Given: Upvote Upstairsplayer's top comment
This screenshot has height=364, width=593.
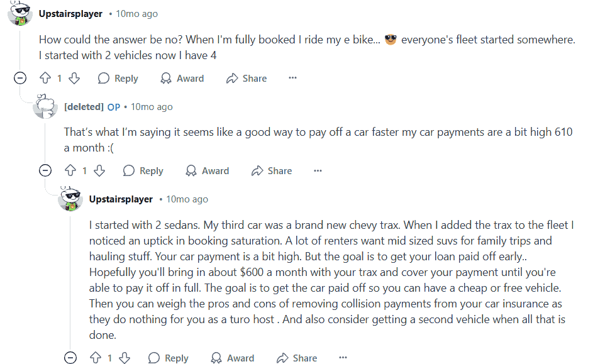Looking at the screenshot, I should [x=44, y=78].
